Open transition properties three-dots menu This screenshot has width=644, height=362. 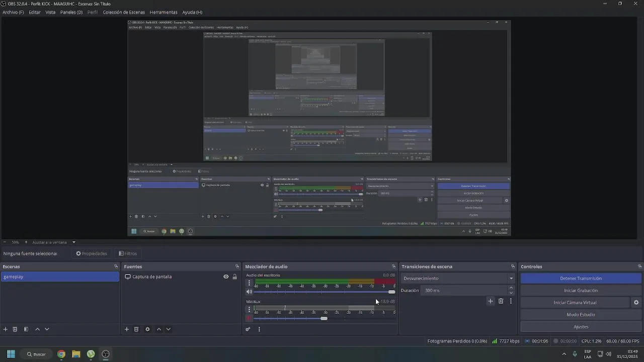(511, 301)
